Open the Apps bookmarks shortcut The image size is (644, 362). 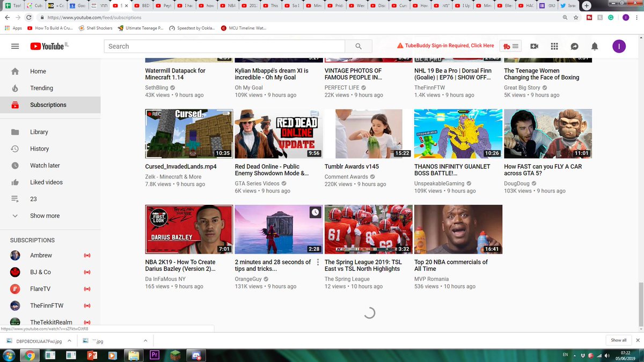[x=13, y=28]
